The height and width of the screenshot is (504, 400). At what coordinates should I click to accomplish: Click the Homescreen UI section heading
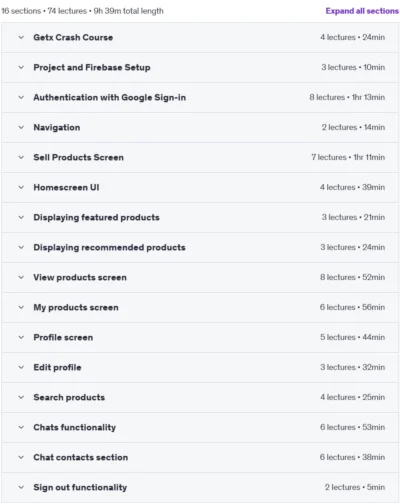click(66, 187)
